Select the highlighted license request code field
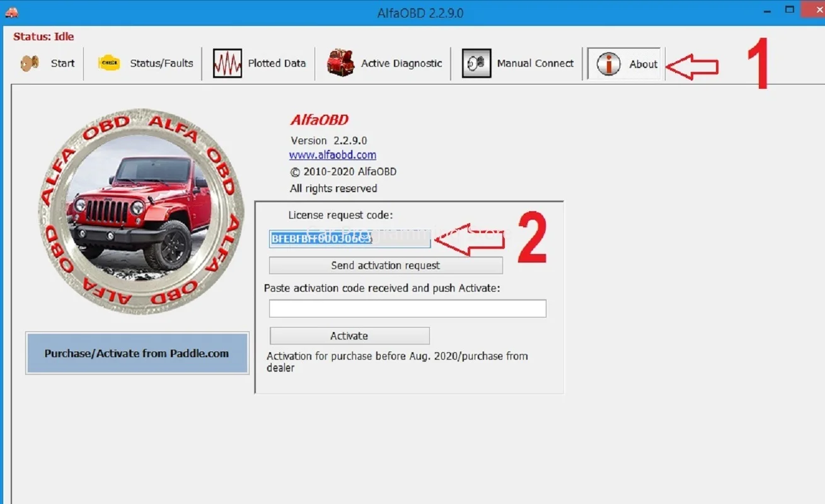The height and width of the screenshot is (504, 825). [349, 239]
